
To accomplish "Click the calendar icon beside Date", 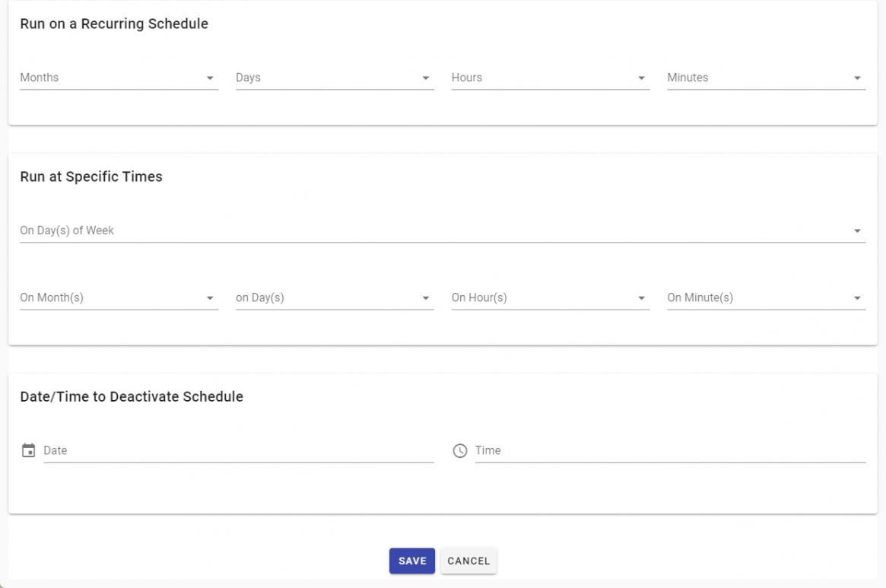I will tap(28, 450).
